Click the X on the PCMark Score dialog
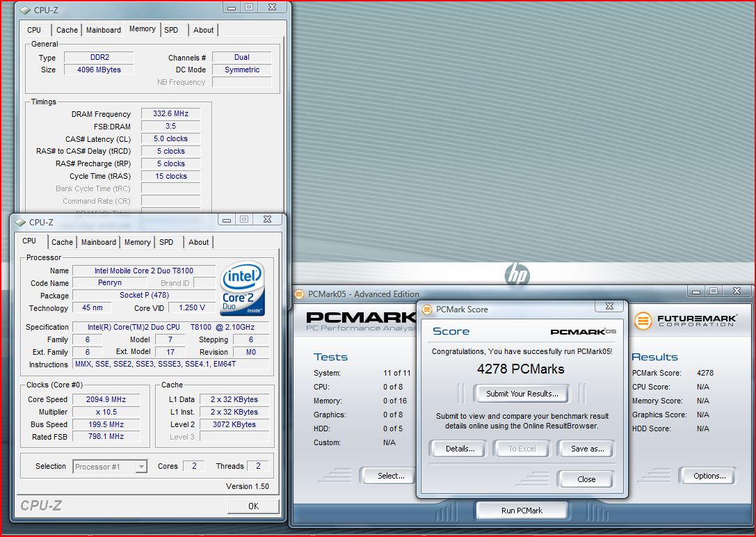756x537 pixels. point(609,307)
